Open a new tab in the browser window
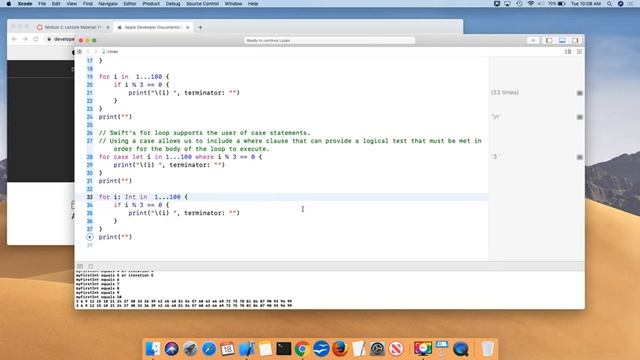 200,27
